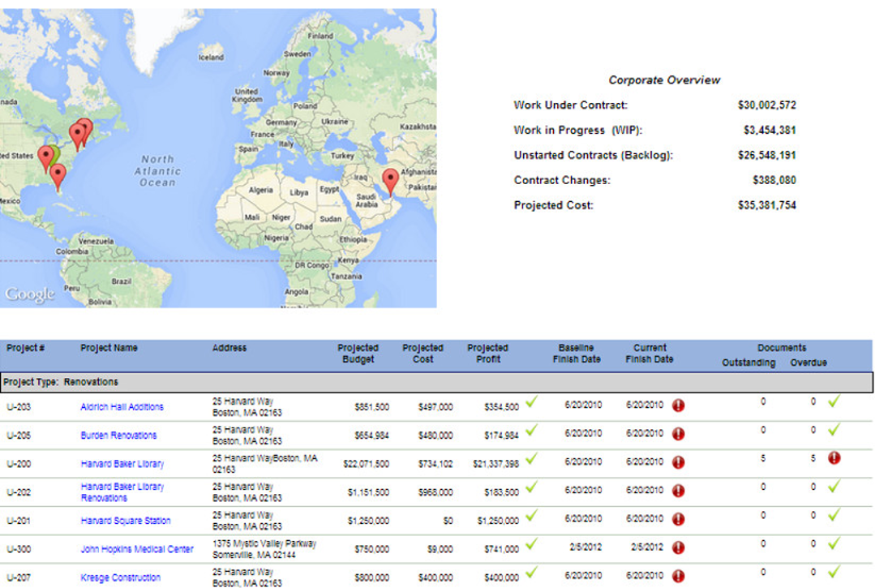Click the Project # column header
Viewport: 875px width, 588px height.
tap(26, 348)
